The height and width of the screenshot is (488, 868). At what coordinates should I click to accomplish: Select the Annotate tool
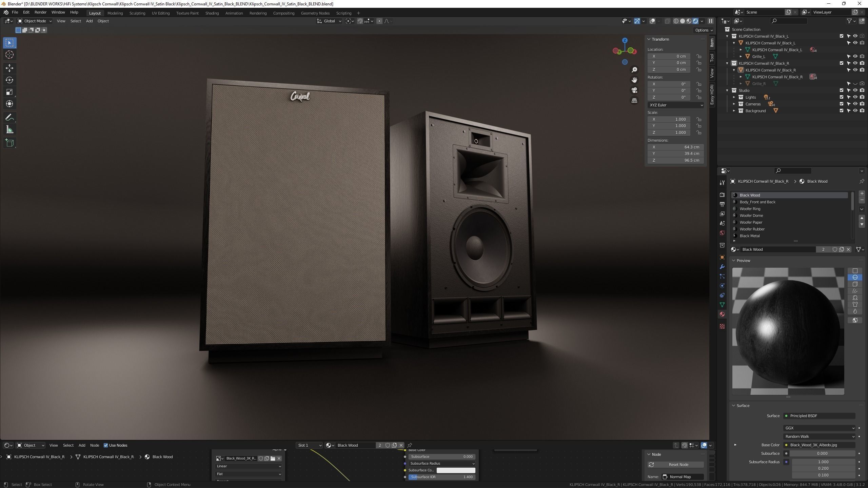tap(9, 118)
